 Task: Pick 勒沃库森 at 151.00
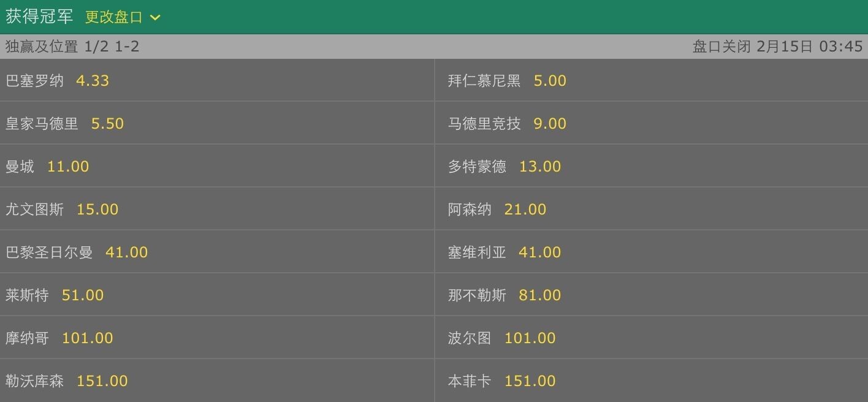coord(217,381)
